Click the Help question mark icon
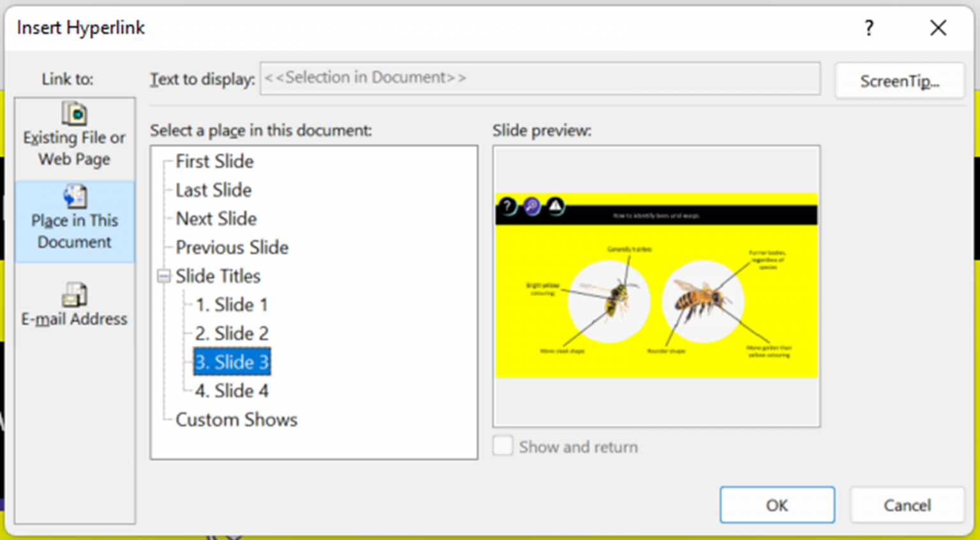Viewport: 980px width, 540px height. (x=869, y=28)
